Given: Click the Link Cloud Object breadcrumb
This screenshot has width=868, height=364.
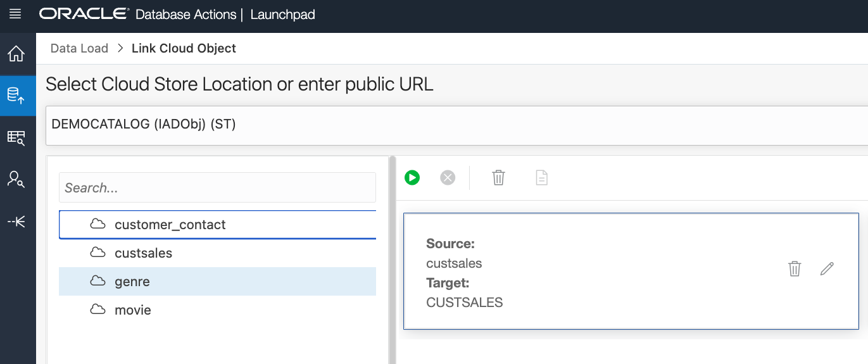Looking at the screenshot, I should click(x=184, y=48).
